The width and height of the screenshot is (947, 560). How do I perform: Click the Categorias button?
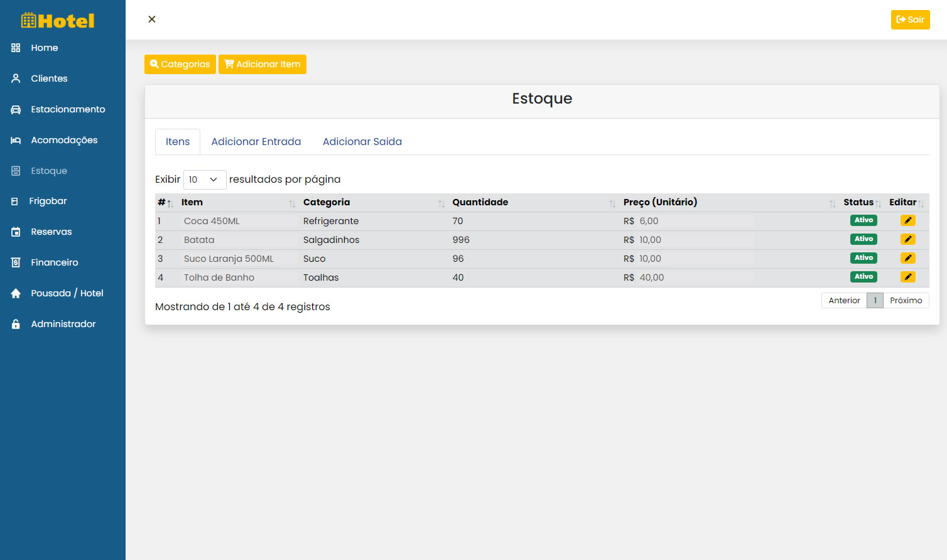point(180,64)
